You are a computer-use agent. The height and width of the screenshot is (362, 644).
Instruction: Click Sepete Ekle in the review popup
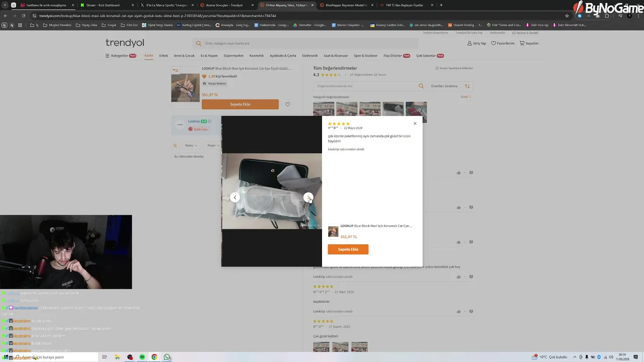(x=348, y=249)
